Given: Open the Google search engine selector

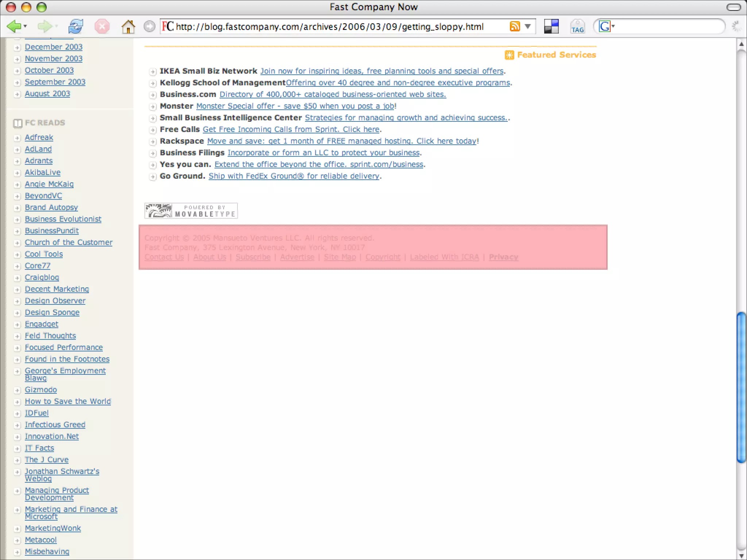Looking at the screenshot, I should pyautogui.click(x=607, y=26).
